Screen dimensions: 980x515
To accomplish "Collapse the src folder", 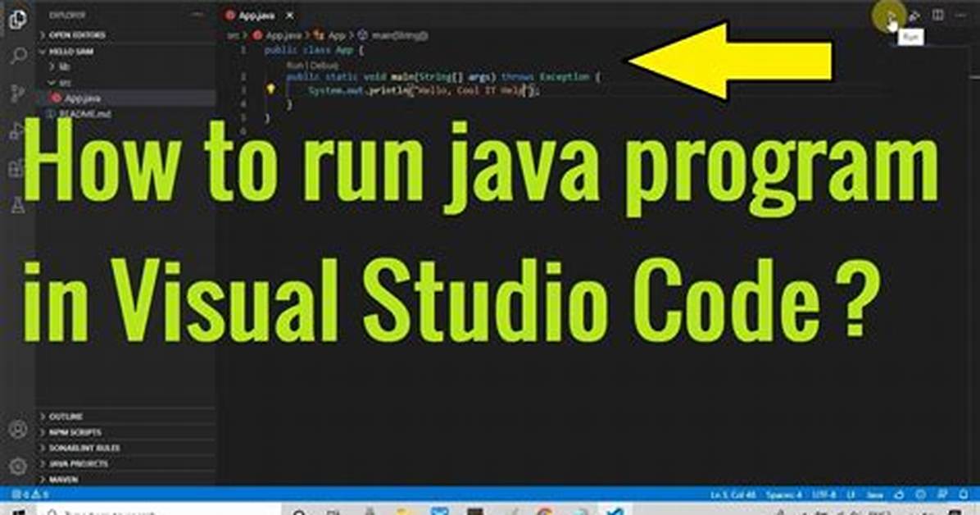I will (125, 82).
